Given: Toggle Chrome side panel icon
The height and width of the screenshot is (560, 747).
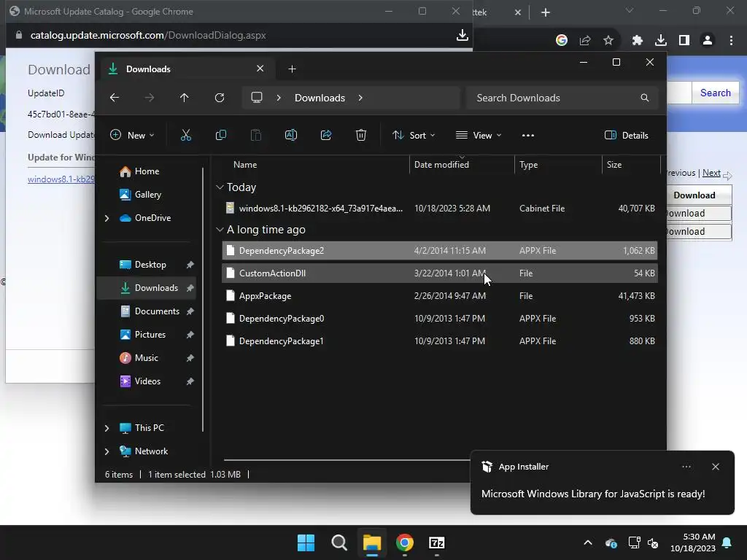Looking at the screenshot, I should [684, 40].
